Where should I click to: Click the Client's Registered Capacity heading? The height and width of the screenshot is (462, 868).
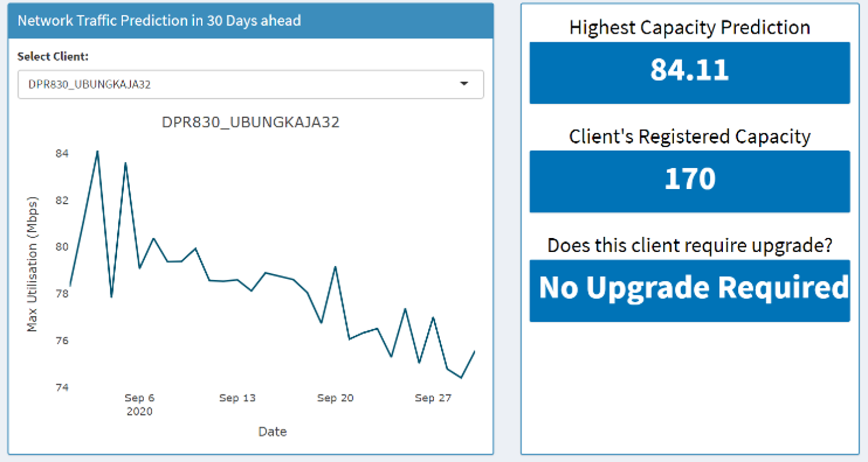coord(690,137)
